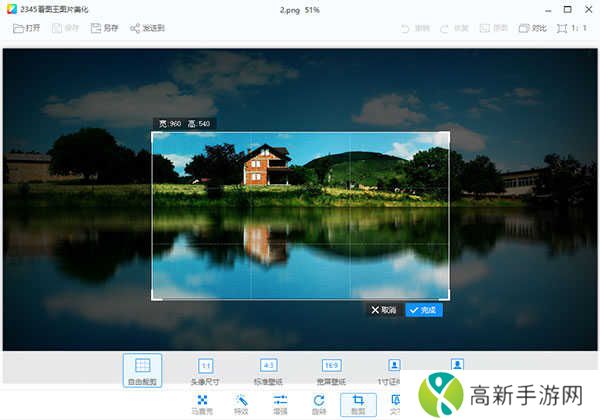Viewport: 600px width, 420px height.
Task: Switch to the 裁剪 (Crop) tool tab
Action: 358,404
